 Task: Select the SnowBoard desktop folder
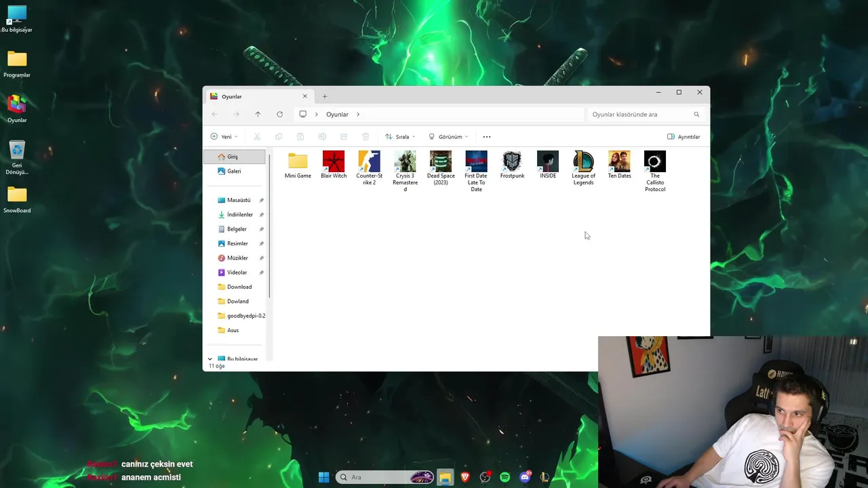(x=17, y=200)
